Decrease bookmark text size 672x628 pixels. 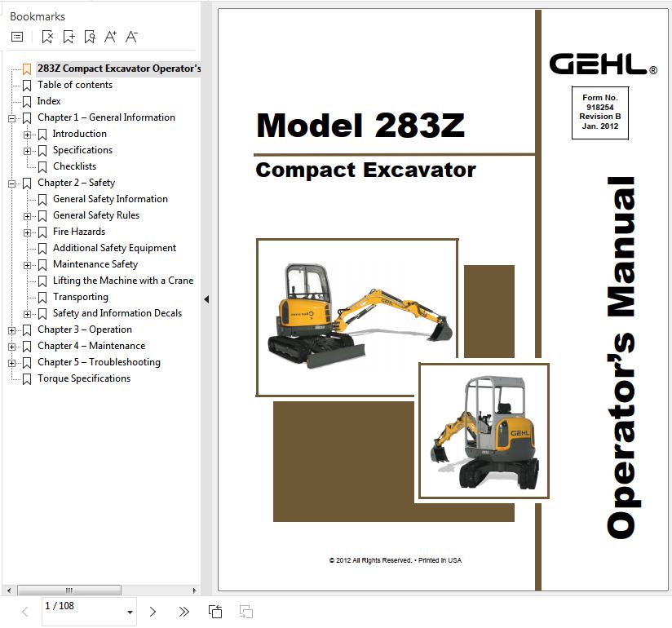[131, 37]
